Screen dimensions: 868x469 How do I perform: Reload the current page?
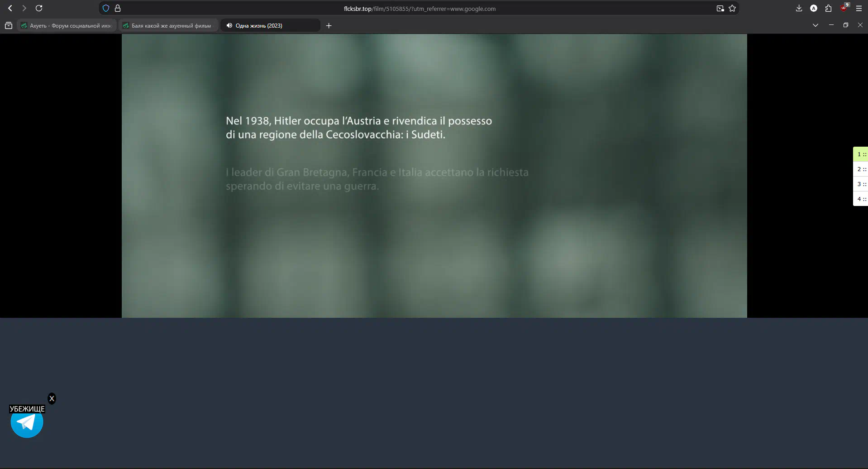click(x=39, y=8)
